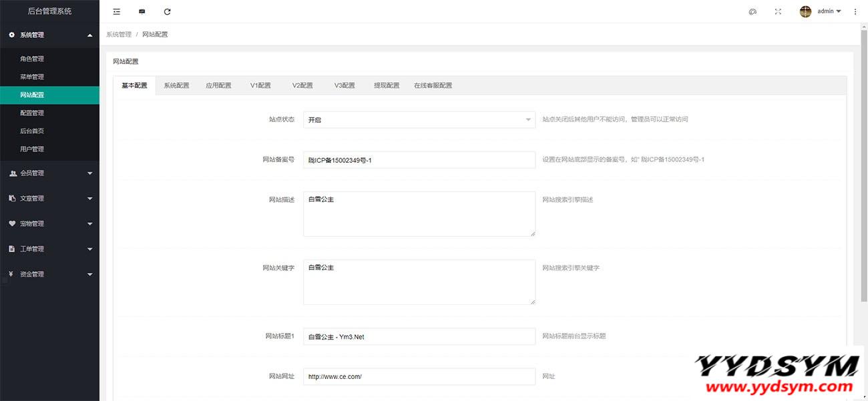Click the more options vertical dots

pyautogui.click(x=855, y=11)
